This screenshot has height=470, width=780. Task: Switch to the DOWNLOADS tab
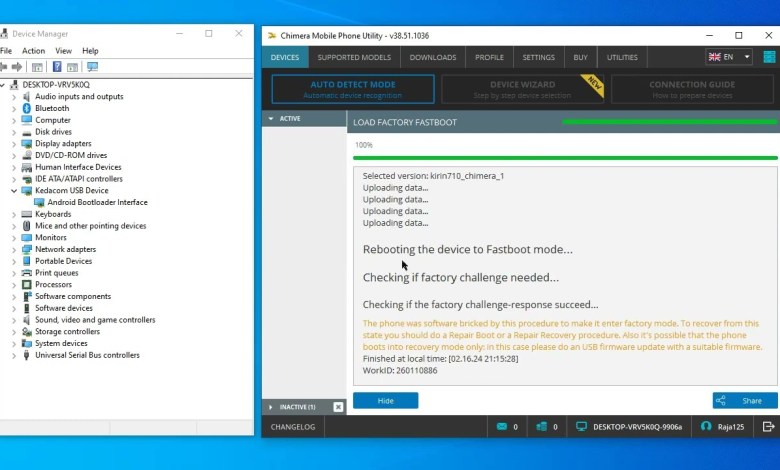tap(433, 57)
